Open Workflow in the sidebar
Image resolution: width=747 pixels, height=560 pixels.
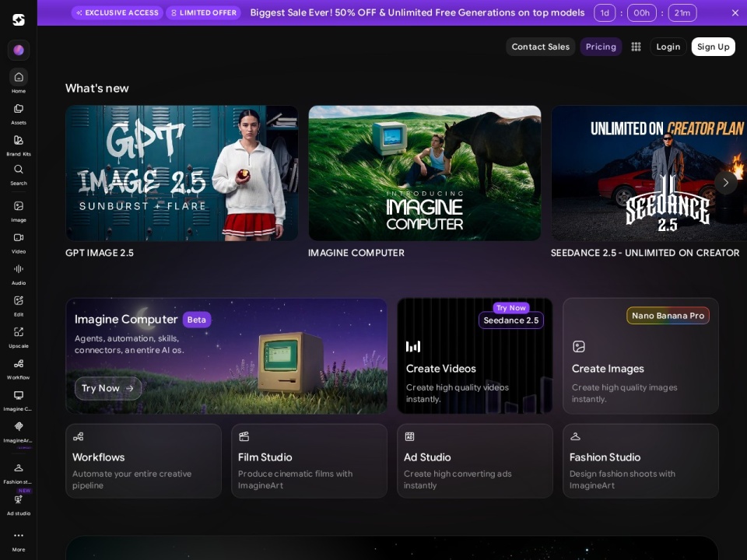pyautogui.click(x=19, y=369)
